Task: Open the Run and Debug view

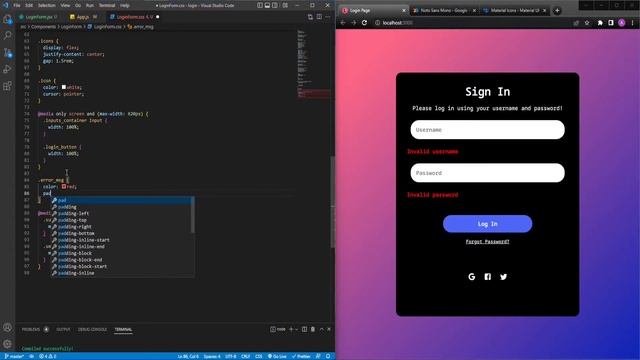Action: [7, 69]
